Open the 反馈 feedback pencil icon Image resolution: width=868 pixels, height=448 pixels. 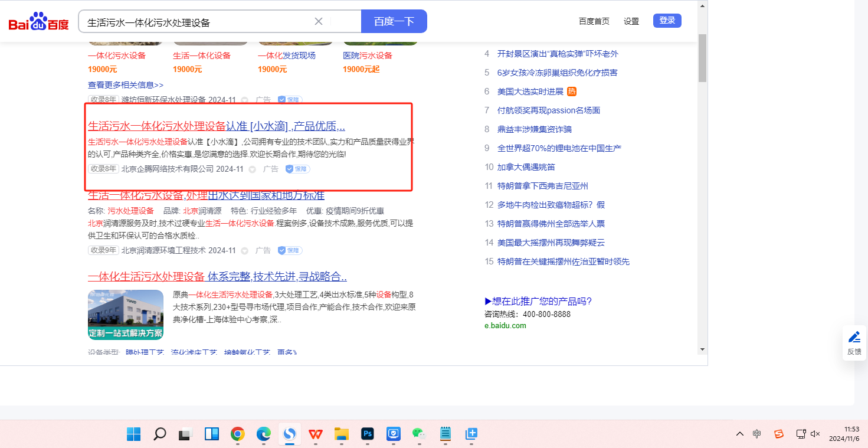click(x=854, y=338)
